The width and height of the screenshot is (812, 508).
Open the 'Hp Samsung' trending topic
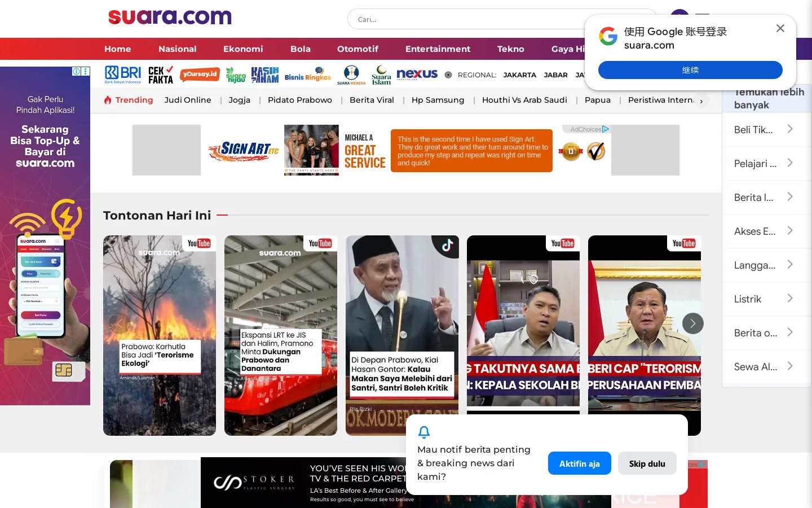tap(438, 100)
